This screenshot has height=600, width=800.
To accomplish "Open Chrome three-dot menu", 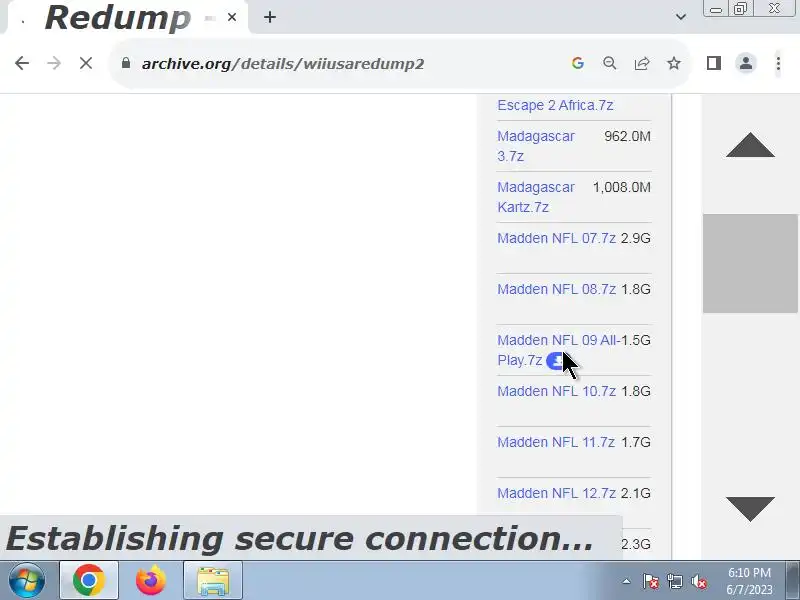I will [x=778, y=63].
